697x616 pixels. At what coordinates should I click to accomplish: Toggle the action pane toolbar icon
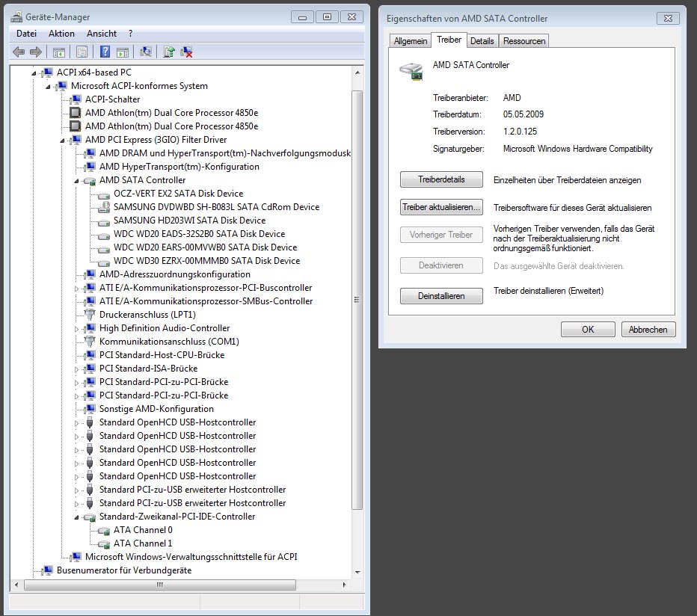[123, 52]
